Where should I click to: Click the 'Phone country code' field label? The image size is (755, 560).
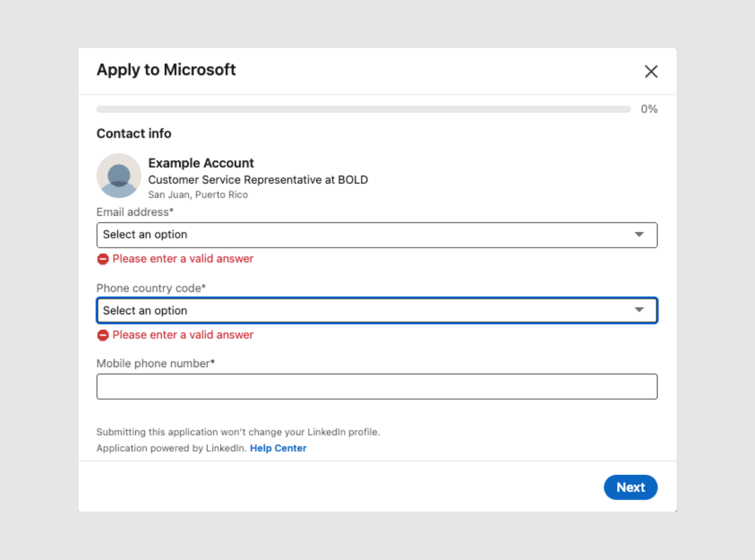pyautogui.click(x=151, y=288)
